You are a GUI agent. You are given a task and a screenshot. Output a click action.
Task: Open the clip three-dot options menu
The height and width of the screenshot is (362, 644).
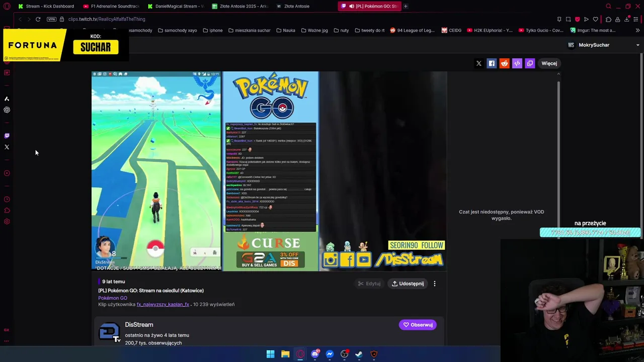(435, 284)
